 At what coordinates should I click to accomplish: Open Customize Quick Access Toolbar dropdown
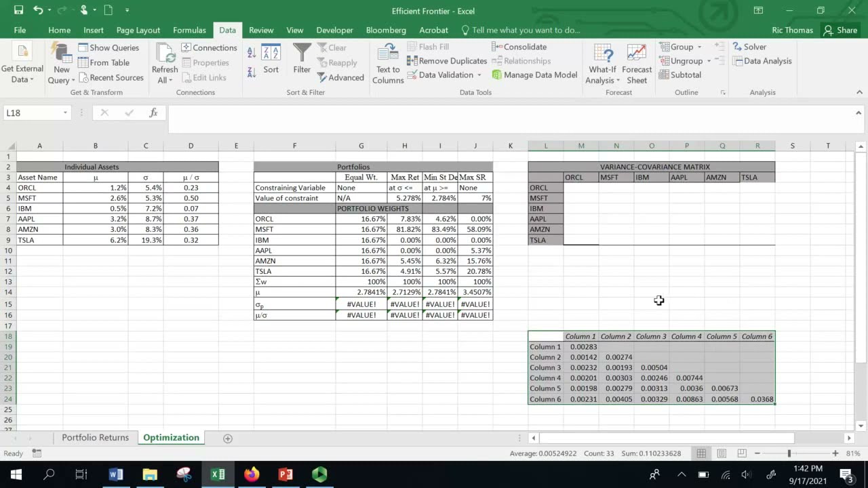pyautogui.click(x=127, y=10)
